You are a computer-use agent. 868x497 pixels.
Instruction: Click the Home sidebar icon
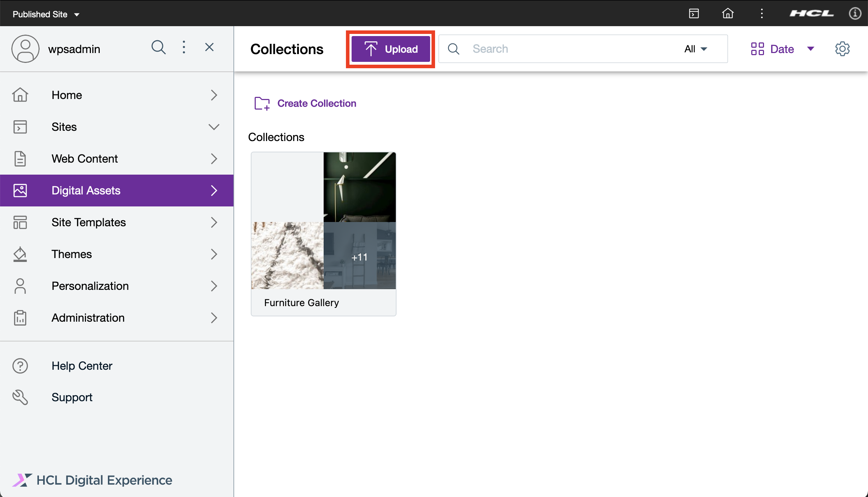pos(20,95)
